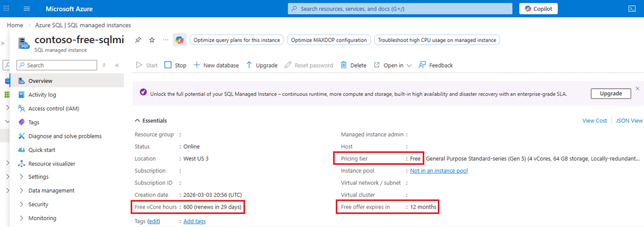The image size is (644, 227).
Task: Add contoso-free-sqlmi to favorites star
Action: point(152,40)
